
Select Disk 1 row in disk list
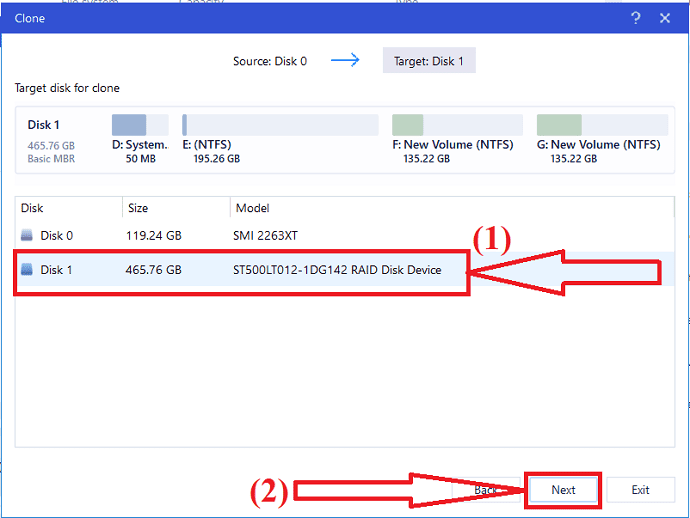pyautogui.click(x=345, y=269)
